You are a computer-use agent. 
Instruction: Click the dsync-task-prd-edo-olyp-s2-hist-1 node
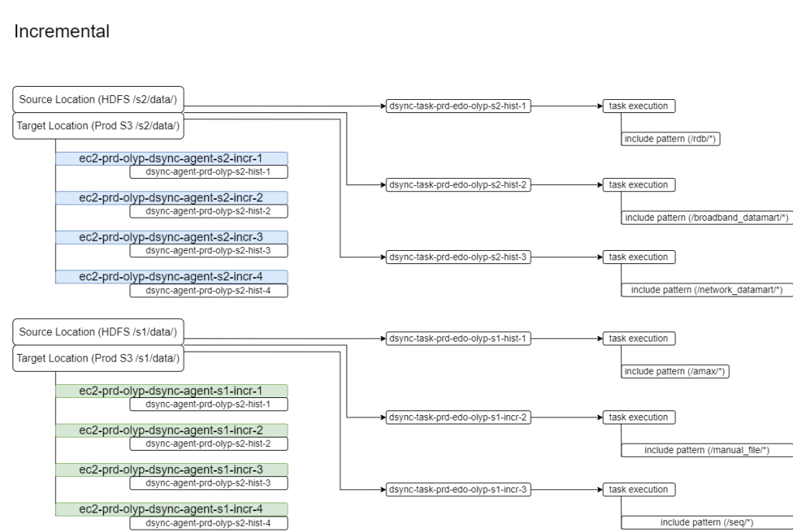(x=458, y=107)
